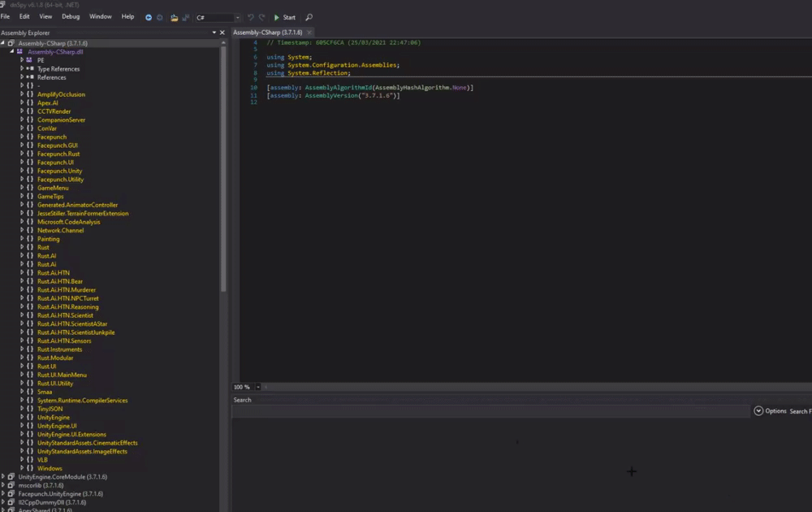Image resolution: width=812 pixels, height=512 pixels.
Task: Collapse the Assembly-CSharp root node
Action: pyautogui.click(x=3, y=43)
